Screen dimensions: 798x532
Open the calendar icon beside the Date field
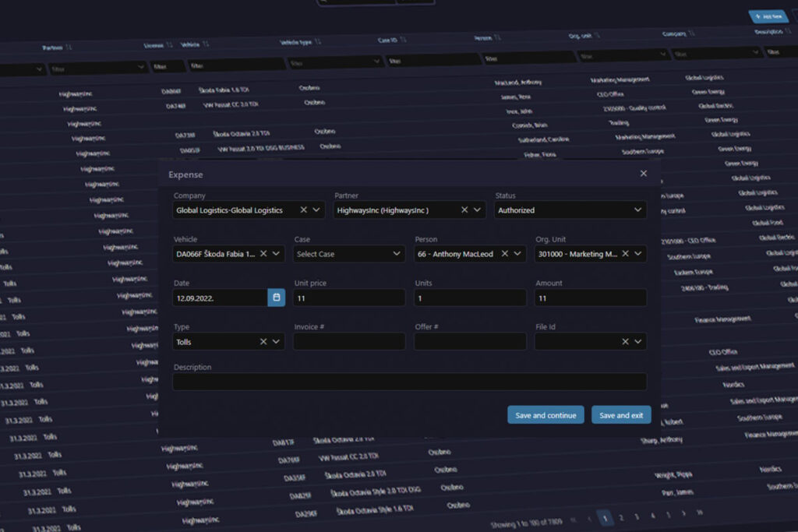click(x=276, y=298)
